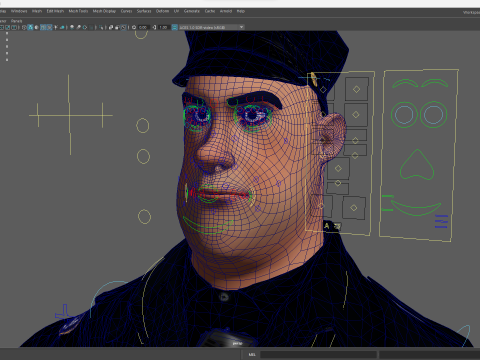Select the left eye circle in face GUI

(404, 115)
